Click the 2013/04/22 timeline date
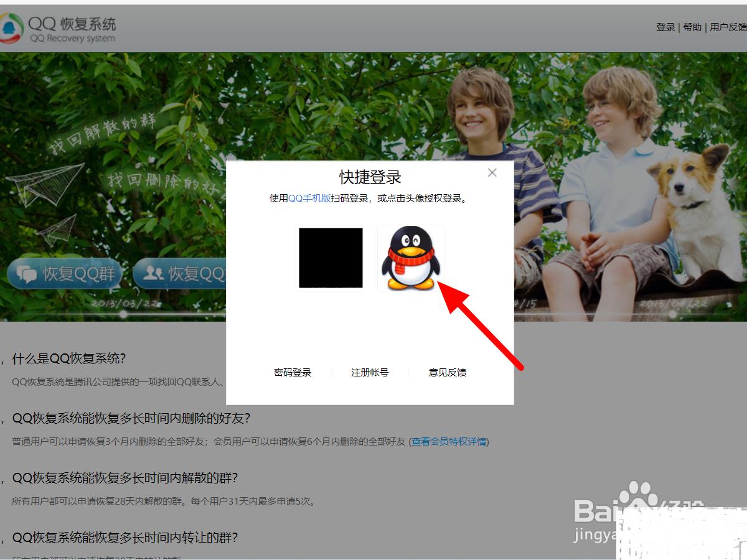The width and height of the screenshot is (747, 560). coord(674,303)
